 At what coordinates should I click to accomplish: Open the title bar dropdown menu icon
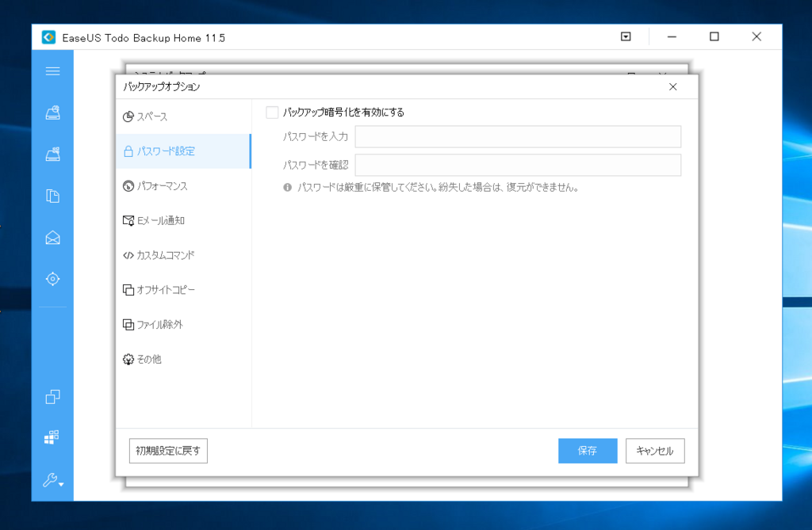(x=626, y=36)
